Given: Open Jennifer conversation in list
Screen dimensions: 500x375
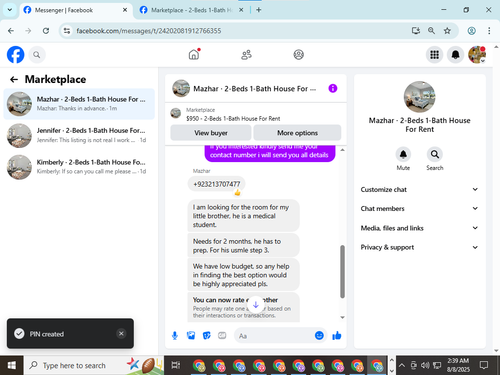Looking at the screenshot, I should (x=79, y=135).
